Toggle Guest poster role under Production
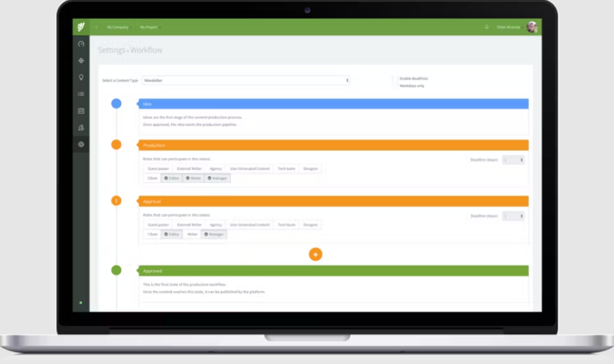This screenshot has height=364, width=614. tap(158, 169)
